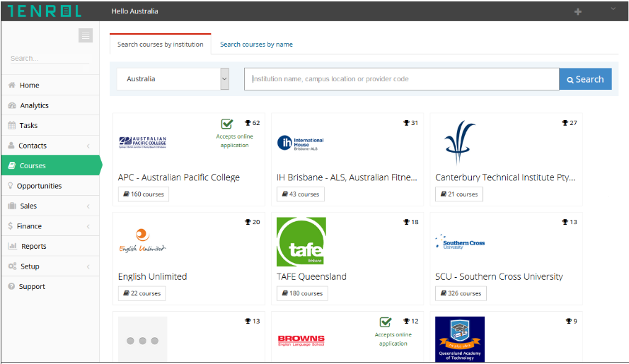Screen dimensions: 629x364
Task: Click the Sales briefcase icon
Action: [x=12, y=206]
